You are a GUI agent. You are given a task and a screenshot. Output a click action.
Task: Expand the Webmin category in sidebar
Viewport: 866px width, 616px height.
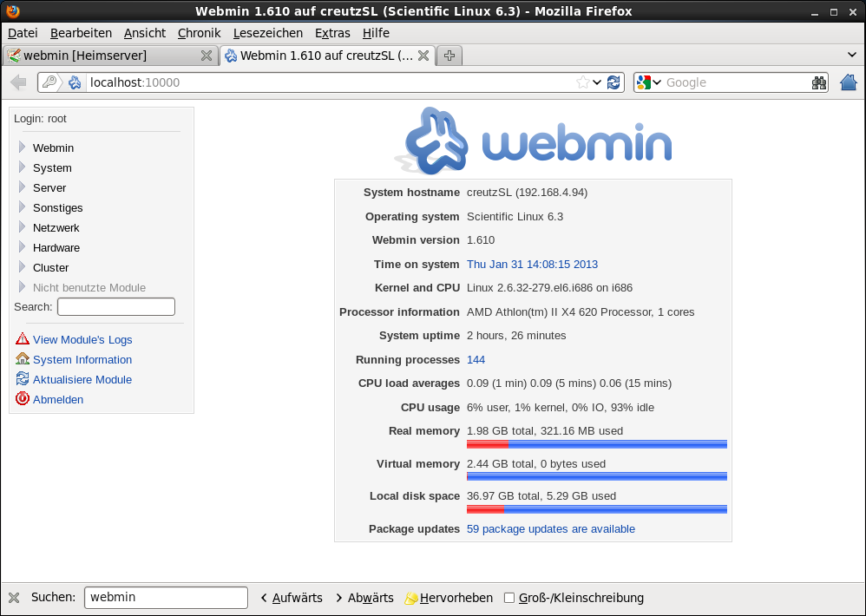click(x=23, y=147)
